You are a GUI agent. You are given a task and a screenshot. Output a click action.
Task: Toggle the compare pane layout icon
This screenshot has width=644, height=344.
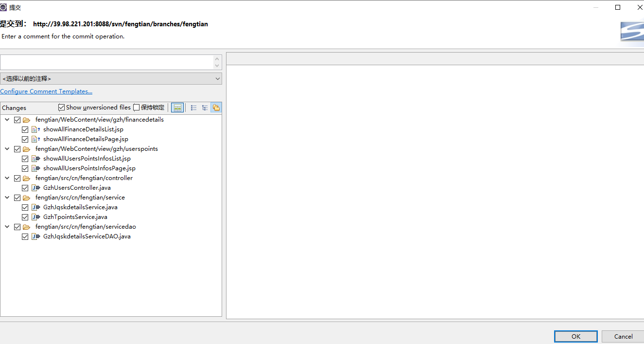click(177, 108)
